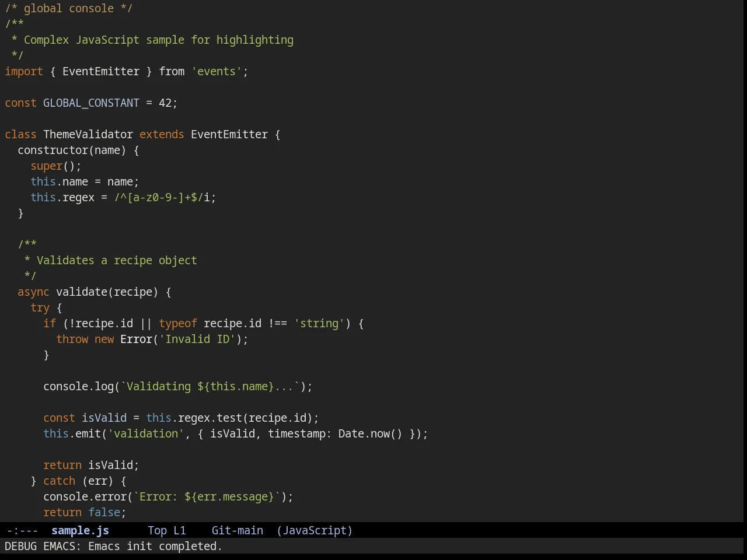
Task: Click the sample.js buffer name in mode line
Action: (x=80, y=530)
